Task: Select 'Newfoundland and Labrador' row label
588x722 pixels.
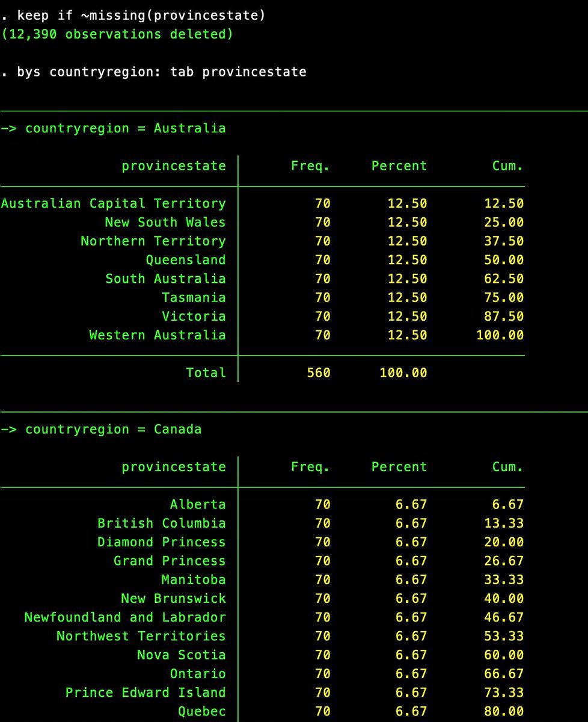Action: click(125, 617)
